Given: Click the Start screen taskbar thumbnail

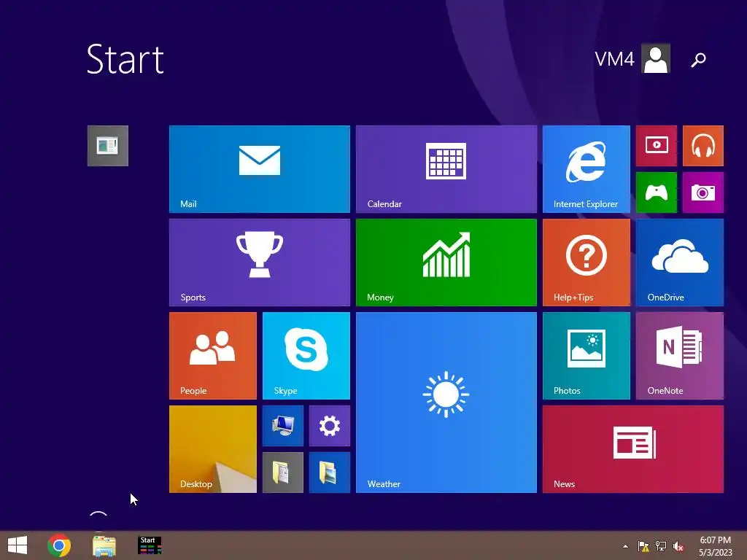Looking at the screenshot, I should click(150, 545).
